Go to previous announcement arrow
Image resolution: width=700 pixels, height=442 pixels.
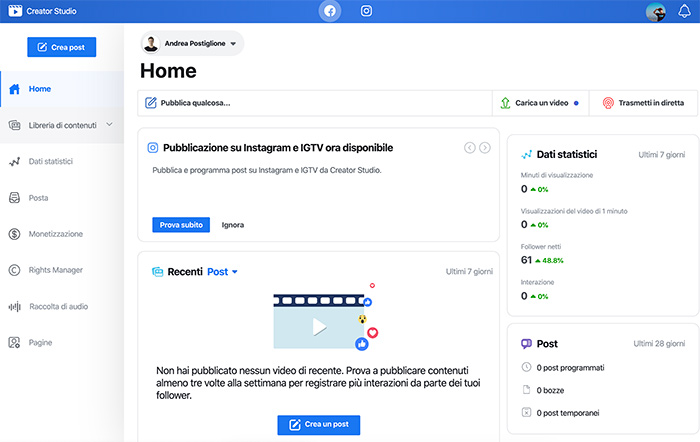pyautogui.click(x=470, y=148)
